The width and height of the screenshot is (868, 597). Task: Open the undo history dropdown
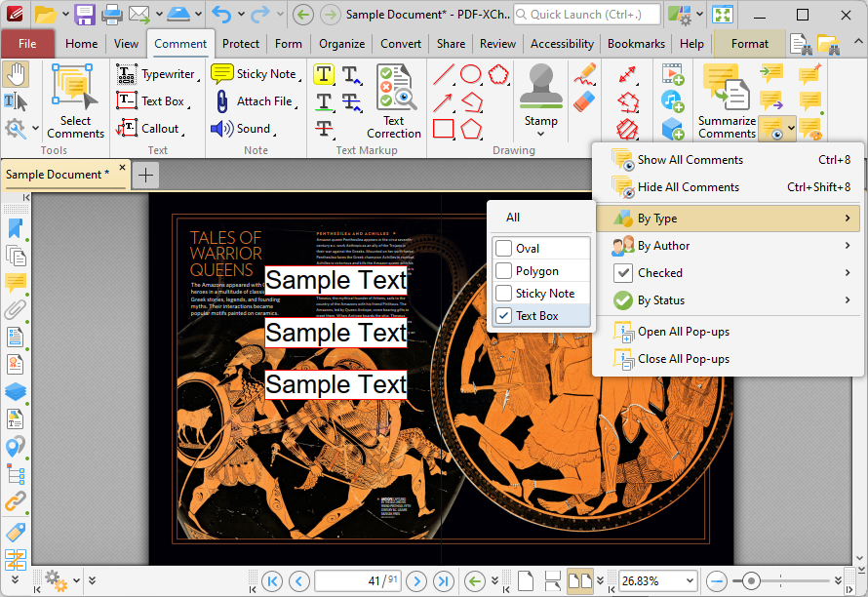[241, 15]
